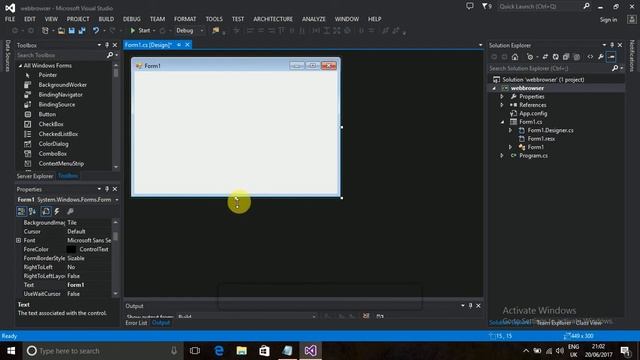640x360 pixels.
Task: Click the Windows search box on taskbar
Action: 102,351
